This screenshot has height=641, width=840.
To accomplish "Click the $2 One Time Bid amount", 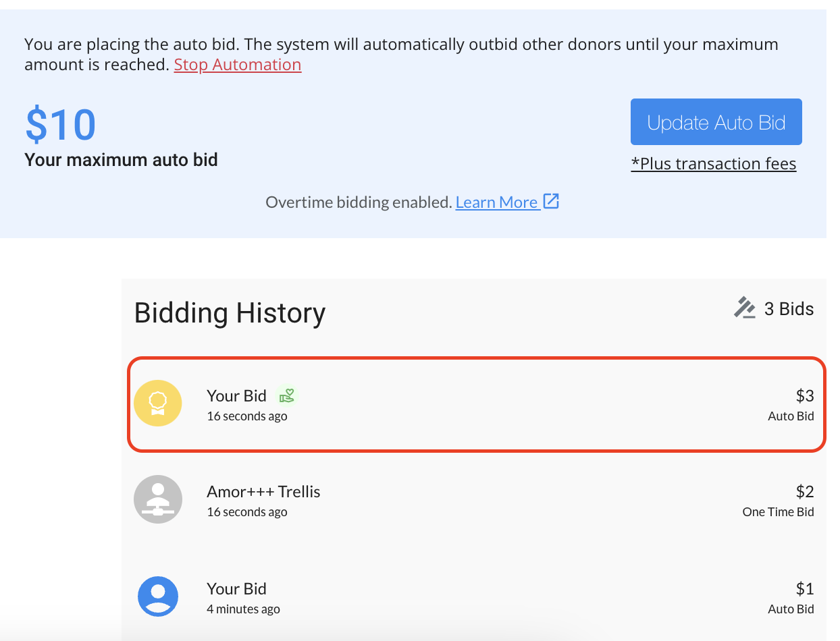I will click(x=805, y=491).
